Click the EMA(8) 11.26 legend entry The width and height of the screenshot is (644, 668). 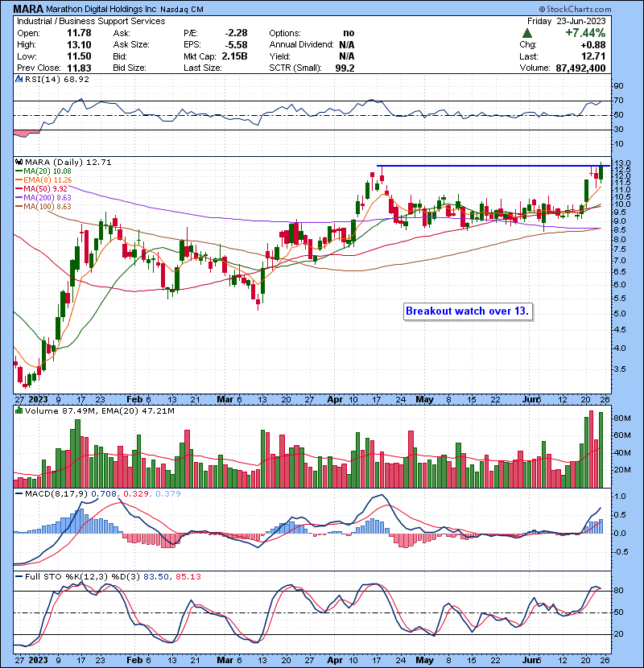tap(43, 179)
